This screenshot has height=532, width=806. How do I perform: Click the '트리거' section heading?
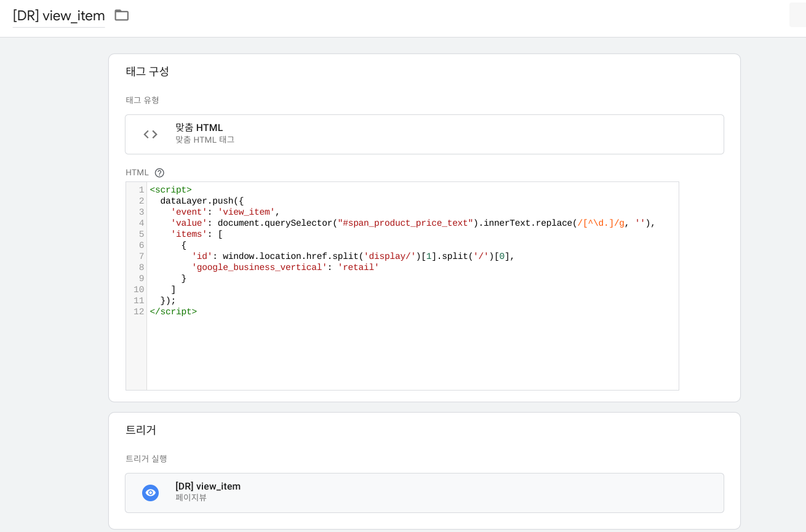pyautogui.click(x=141, y=430)
